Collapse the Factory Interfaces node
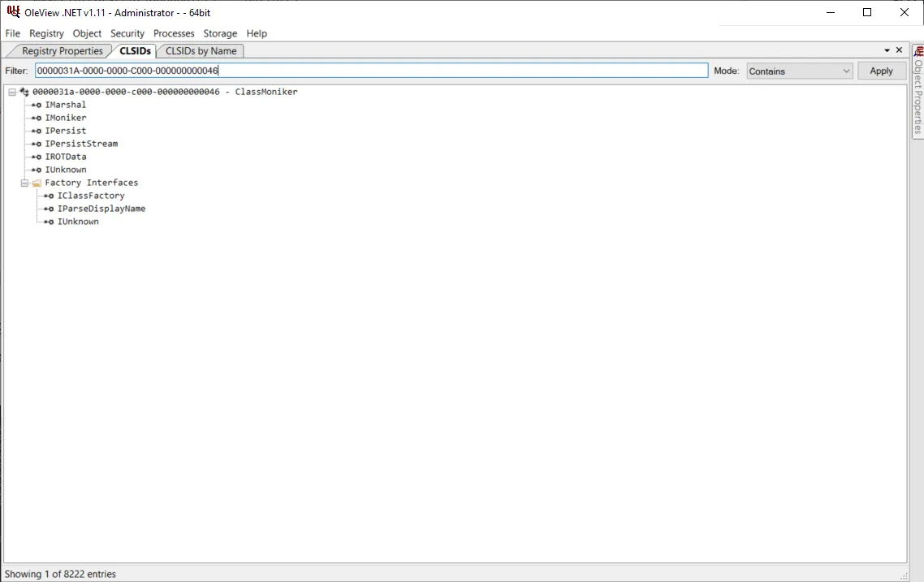 click(24, 183)
